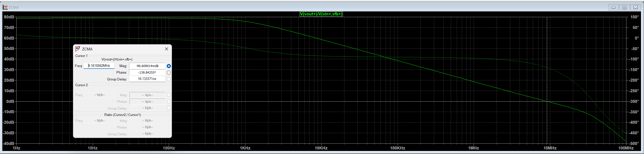Close the ZCMA cursor dialog
The height and width of the screenshot is (154, 644).
pyautogui.click(x=167, y=49)
